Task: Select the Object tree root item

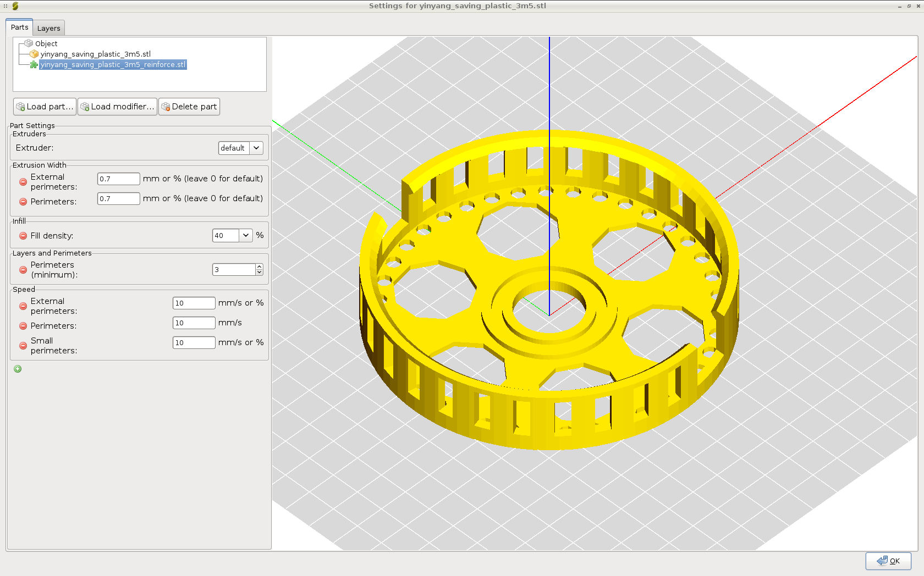Action: point(46,43)
